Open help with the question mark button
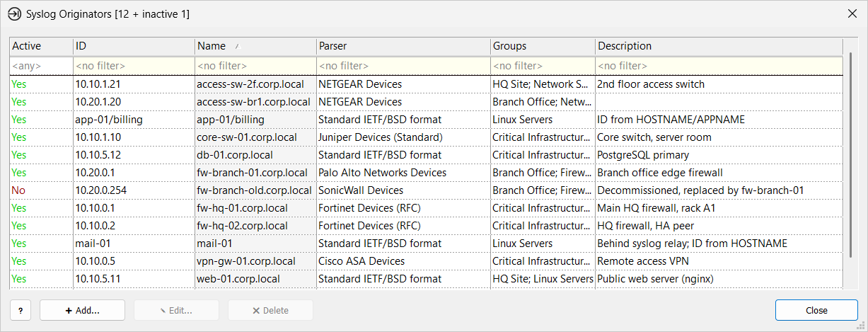 click(20, 310)
